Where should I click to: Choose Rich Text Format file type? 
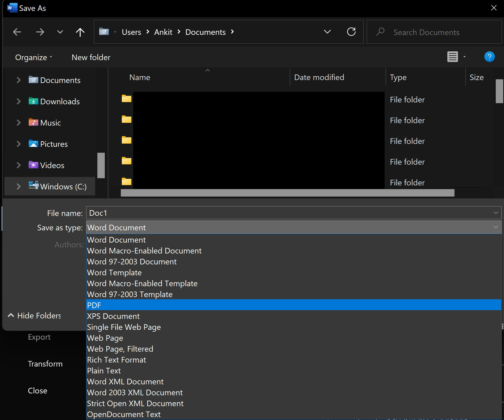coord(116,360)
